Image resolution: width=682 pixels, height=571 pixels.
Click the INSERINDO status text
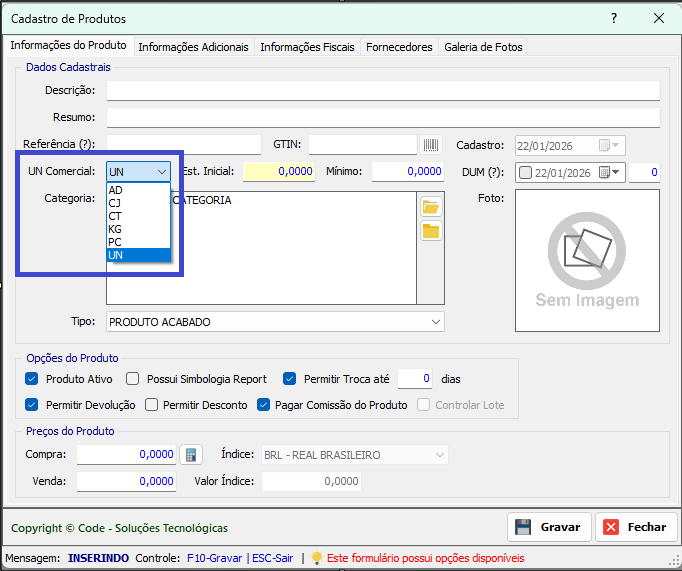[x=98, y=558]
